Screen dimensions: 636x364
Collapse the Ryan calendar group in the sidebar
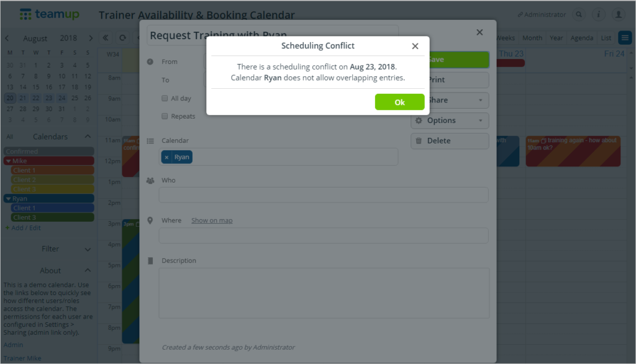click(9, 198)
